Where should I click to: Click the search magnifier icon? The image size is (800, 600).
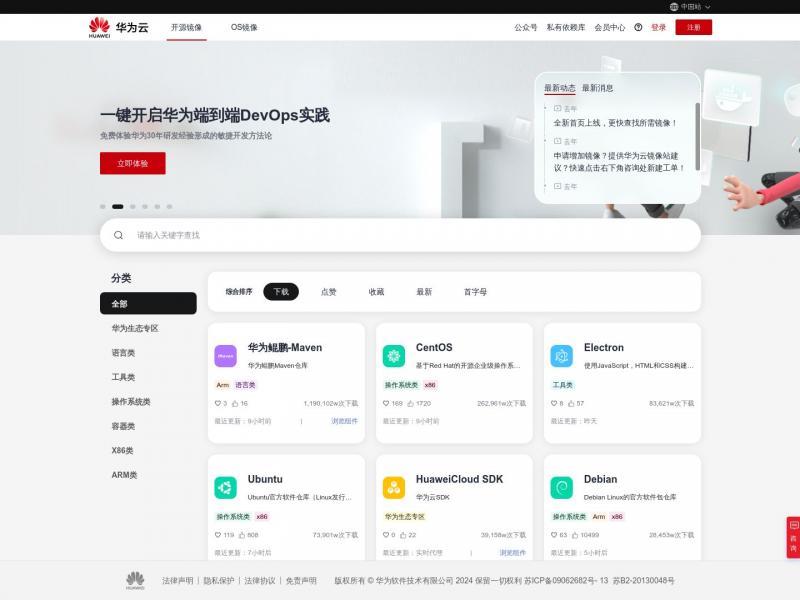pos(118,235)
